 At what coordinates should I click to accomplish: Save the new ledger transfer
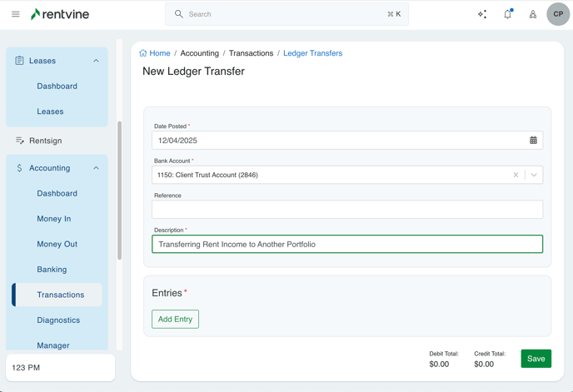[x=536, y=359]
